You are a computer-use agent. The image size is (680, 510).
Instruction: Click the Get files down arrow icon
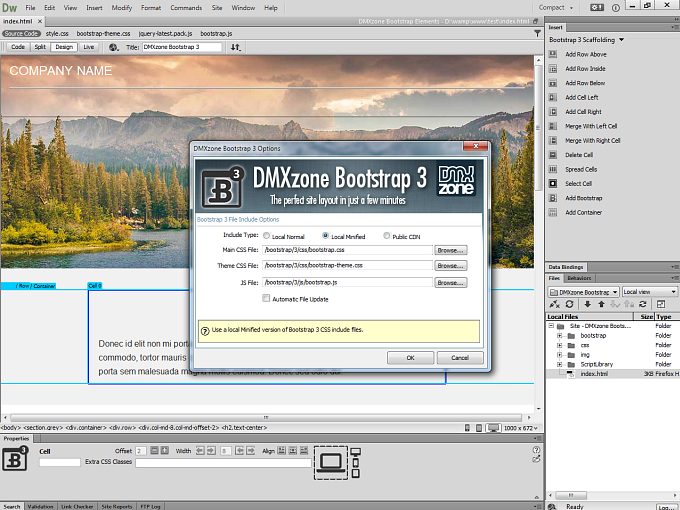pos(588,304)
